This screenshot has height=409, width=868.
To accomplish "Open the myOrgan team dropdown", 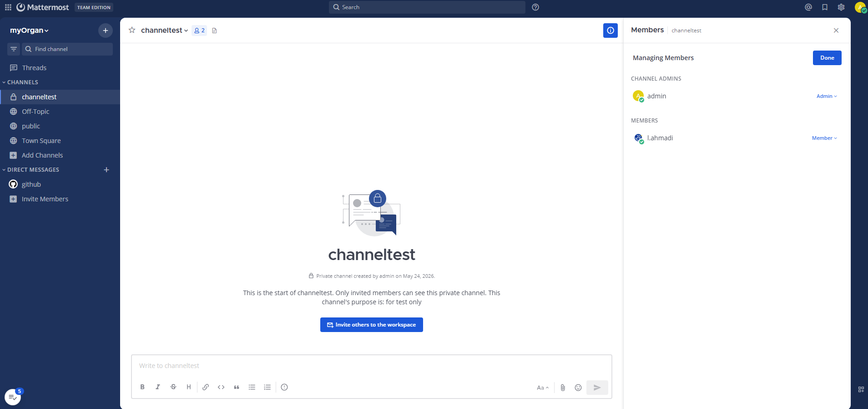I will (x=29, y=31).
